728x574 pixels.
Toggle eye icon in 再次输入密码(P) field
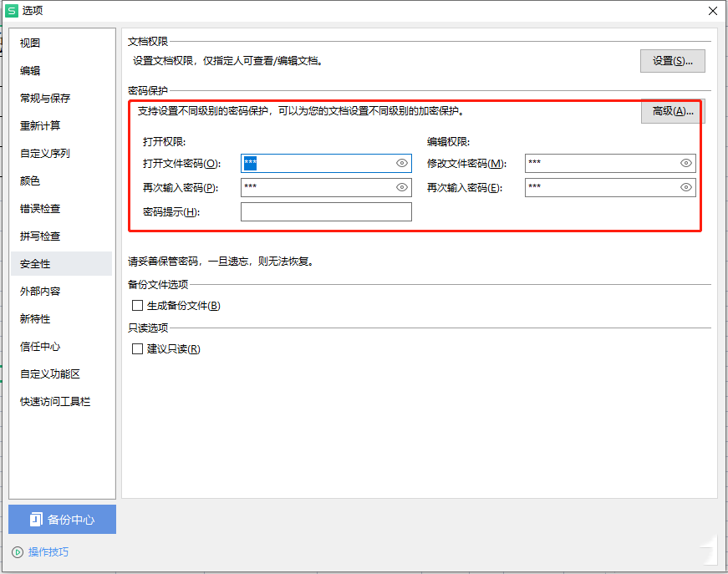coord(402,187)
